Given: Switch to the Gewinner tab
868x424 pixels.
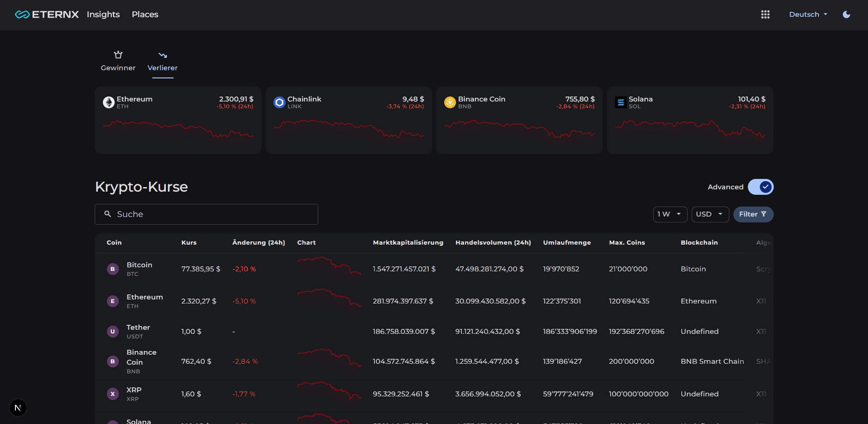Looking at the screenshot, I should pyautogui.click(x=118, y=62).
